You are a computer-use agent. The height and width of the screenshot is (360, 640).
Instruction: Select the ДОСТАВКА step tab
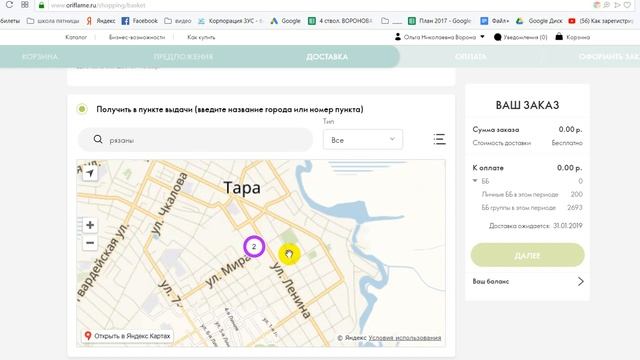[327, 56]
